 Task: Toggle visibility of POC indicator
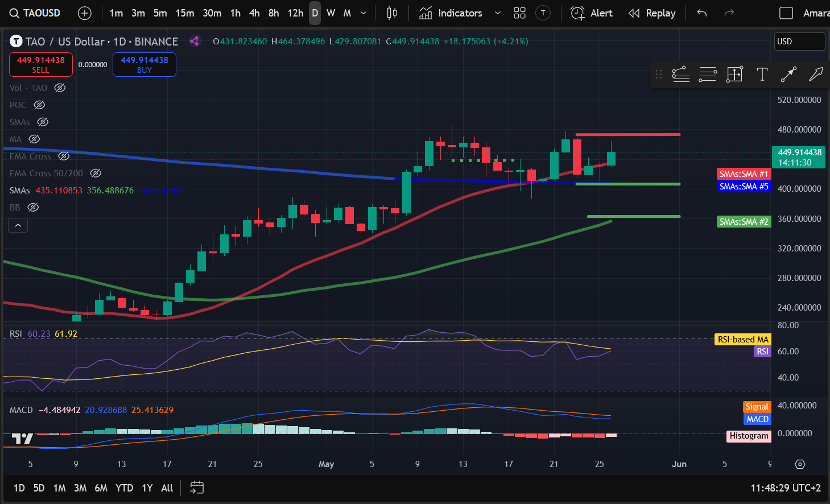click(x=39, y=105)
